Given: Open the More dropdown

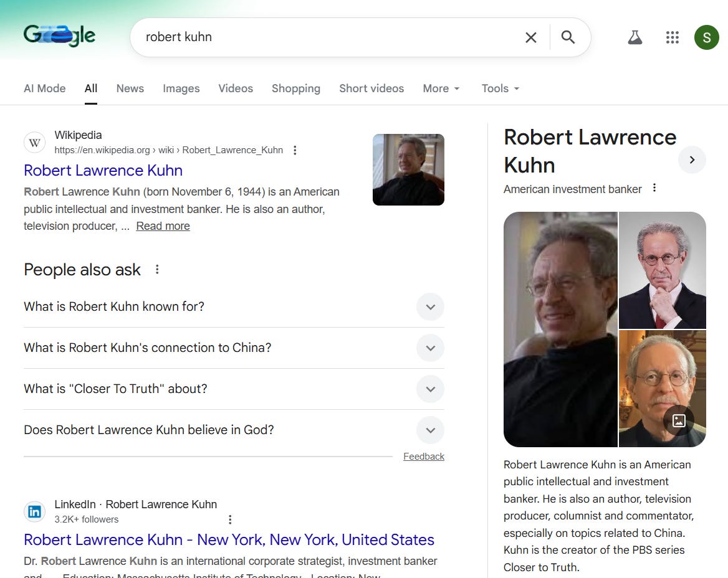Looking at the screenshot, I should click(441, 88).
